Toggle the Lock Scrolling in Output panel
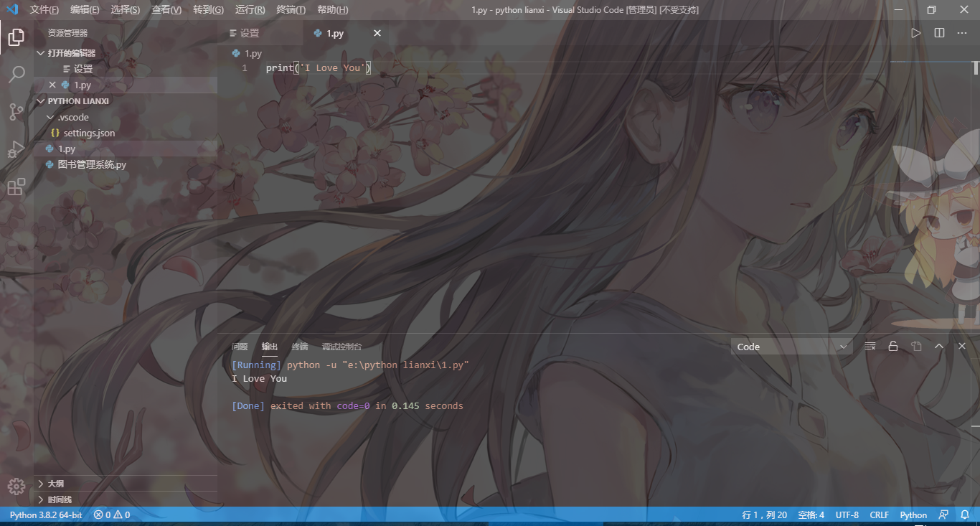980x526 pixels. pos(893,346)
